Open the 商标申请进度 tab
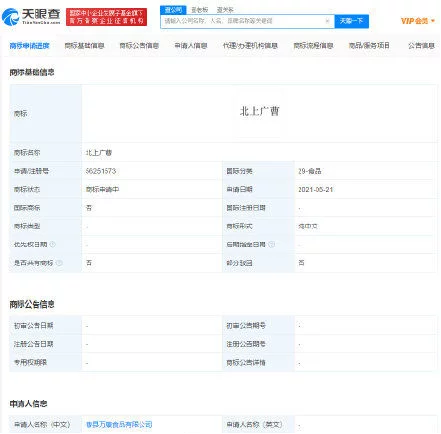 (29, 46)
